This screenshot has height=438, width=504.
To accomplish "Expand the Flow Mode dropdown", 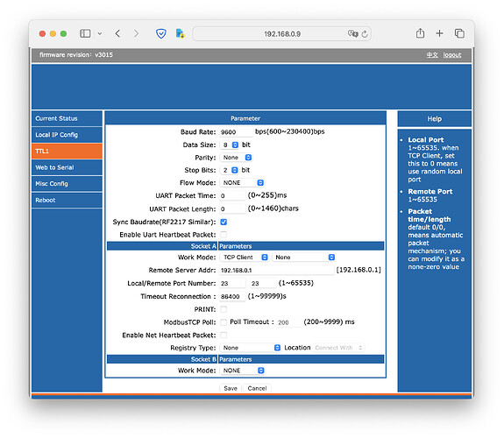I will (242, 183).
